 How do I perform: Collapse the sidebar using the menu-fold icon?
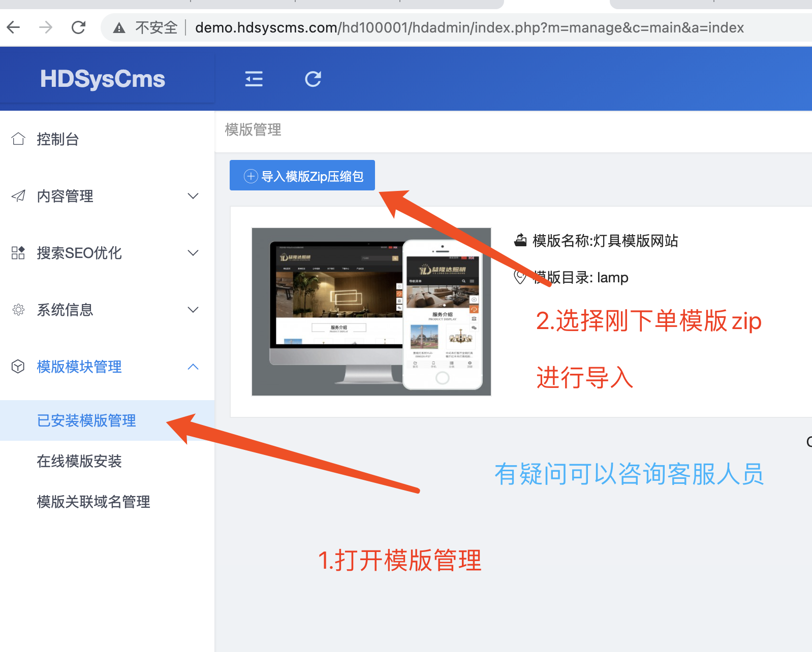pos(254,79)
